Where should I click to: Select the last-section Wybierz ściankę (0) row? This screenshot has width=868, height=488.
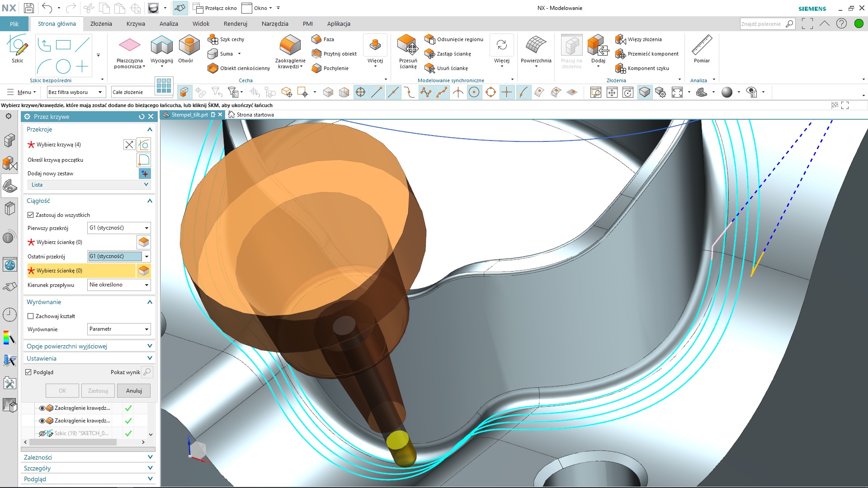click(81, 271)
